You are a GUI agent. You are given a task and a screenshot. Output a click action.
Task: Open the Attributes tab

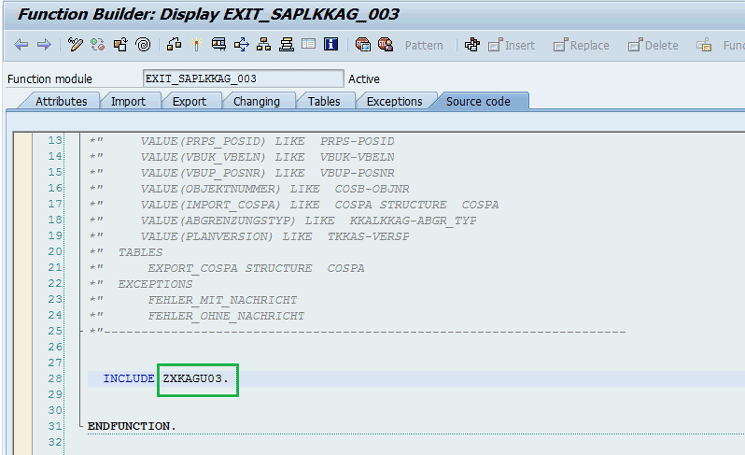tap(61, 102)
